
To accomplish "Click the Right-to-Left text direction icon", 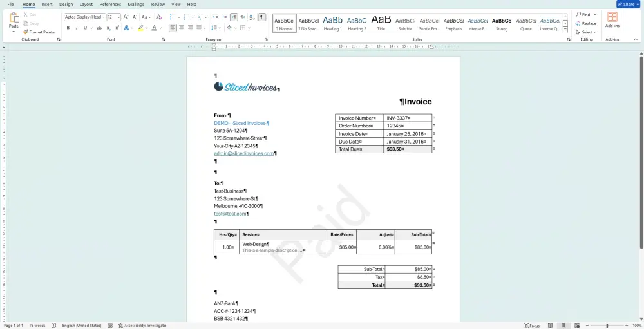I will pos(243,17).
